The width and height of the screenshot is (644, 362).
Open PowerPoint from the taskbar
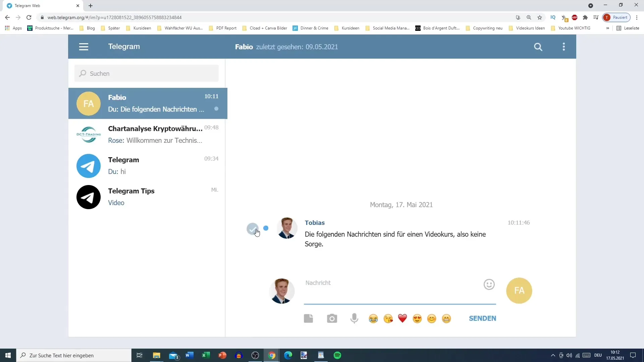click(x=222, y=355)
